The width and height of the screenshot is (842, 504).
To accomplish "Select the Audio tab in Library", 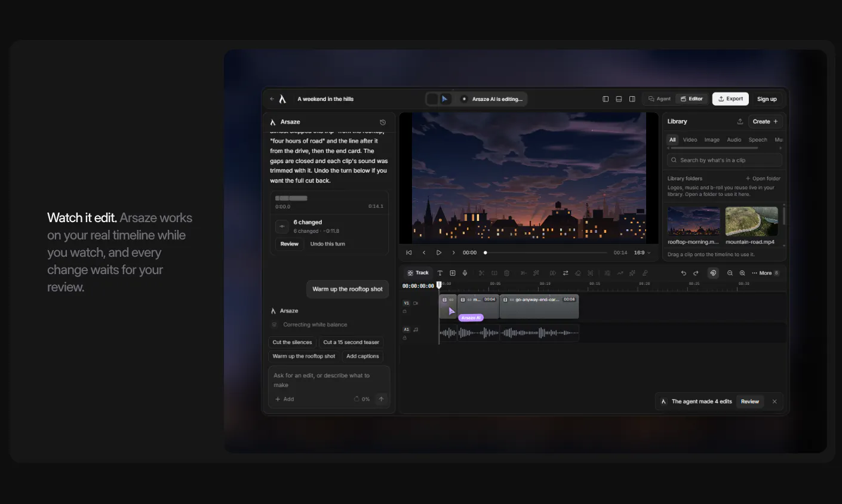I will 734,140.
